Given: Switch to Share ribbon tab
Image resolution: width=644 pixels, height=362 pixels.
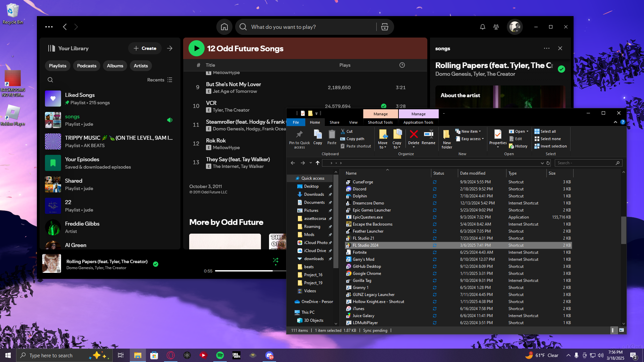Looking at the screenshot, I should click(334, 122).
